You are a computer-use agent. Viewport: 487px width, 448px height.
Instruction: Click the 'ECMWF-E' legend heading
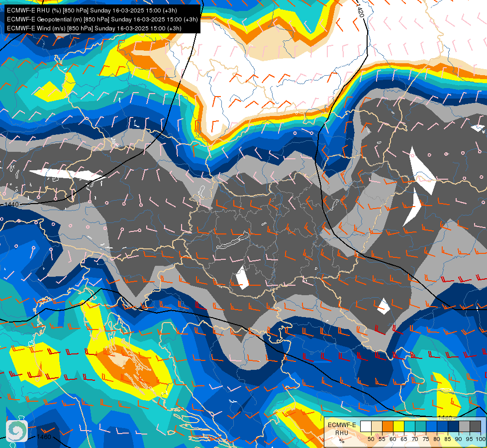click(342, 425)
